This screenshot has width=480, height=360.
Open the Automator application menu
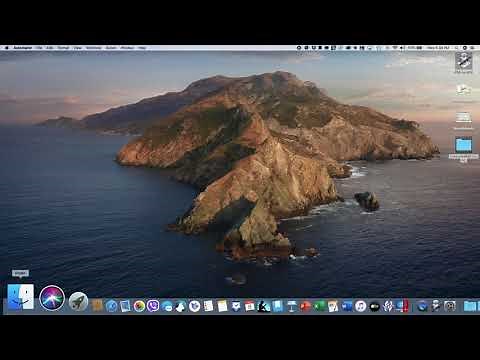coord(23,48)
